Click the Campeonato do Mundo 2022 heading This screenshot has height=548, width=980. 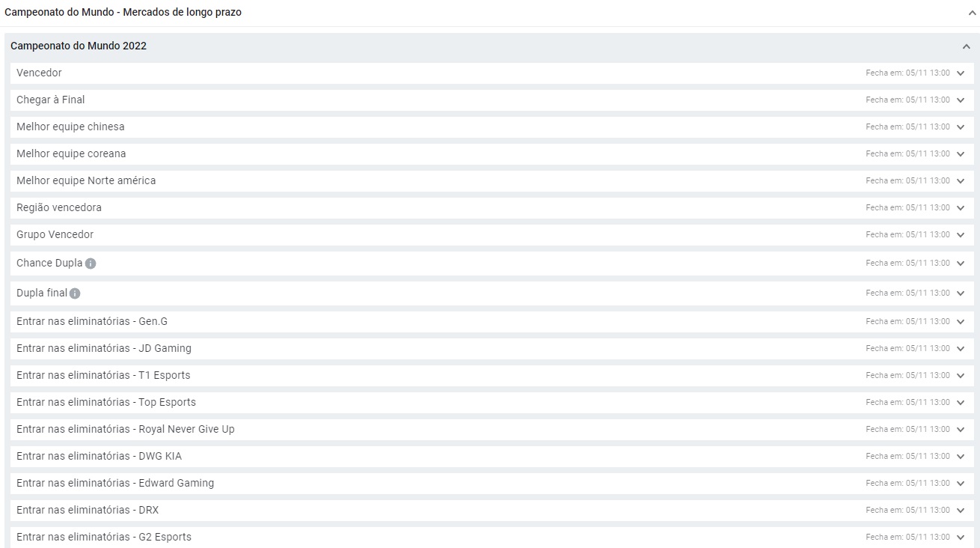click(79, 46)
